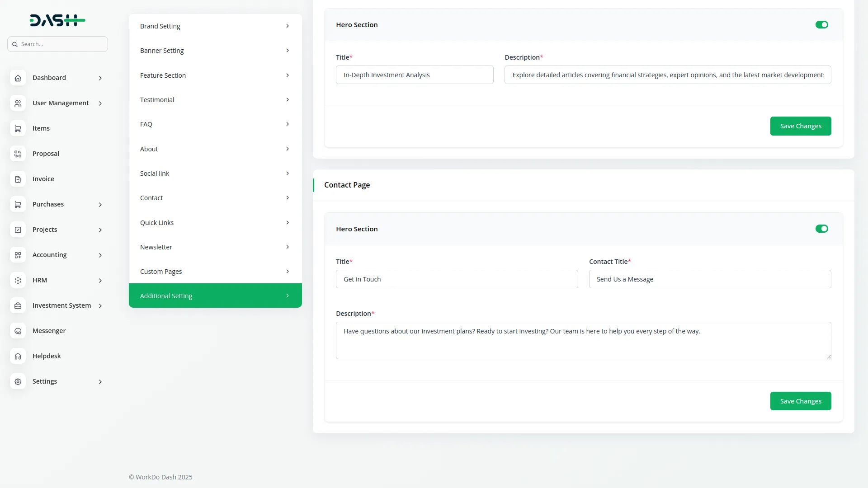The height and width of the screenshot is (488, 868).
Task: Click the Investment System briefcase icon
Action: click(18, 305)
